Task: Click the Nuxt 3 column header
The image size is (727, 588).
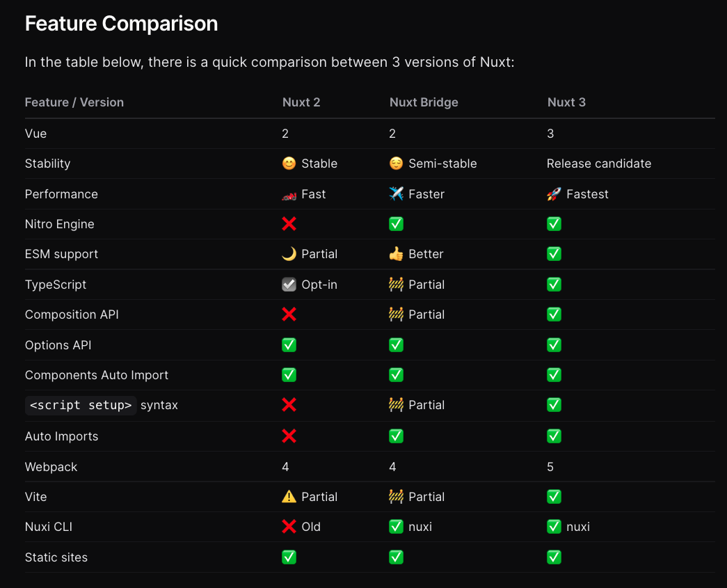Action: [566, 102]
